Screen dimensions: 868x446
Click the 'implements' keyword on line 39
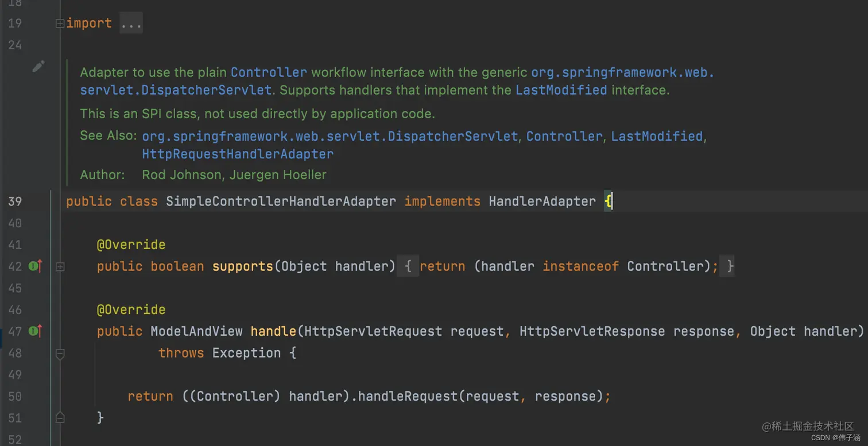pyautogui.click(x=442, y=201)
